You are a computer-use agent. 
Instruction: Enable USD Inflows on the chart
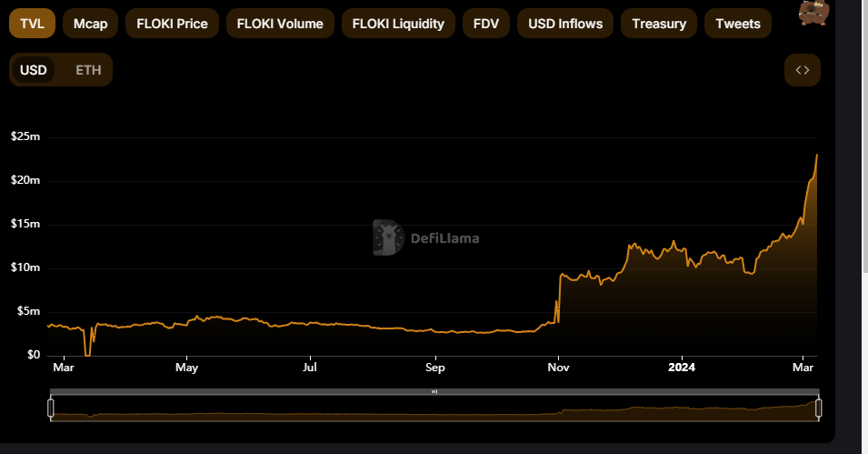565,24
